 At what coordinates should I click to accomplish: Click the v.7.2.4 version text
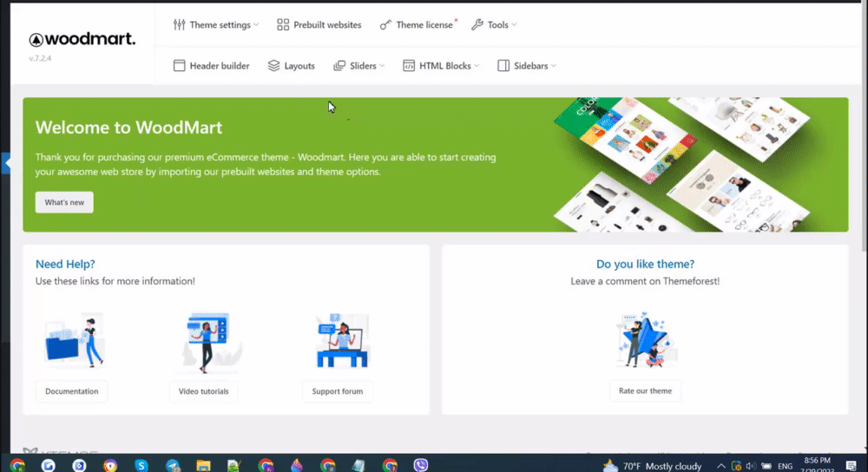40,58
